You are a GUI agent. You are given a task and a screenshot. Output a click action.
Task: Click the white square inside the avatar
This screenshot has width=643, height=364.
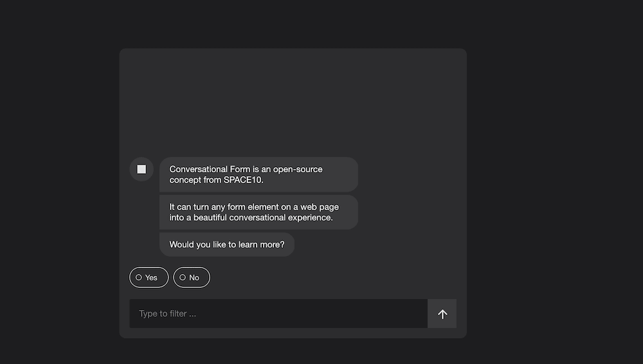click(x=141, y=169)
